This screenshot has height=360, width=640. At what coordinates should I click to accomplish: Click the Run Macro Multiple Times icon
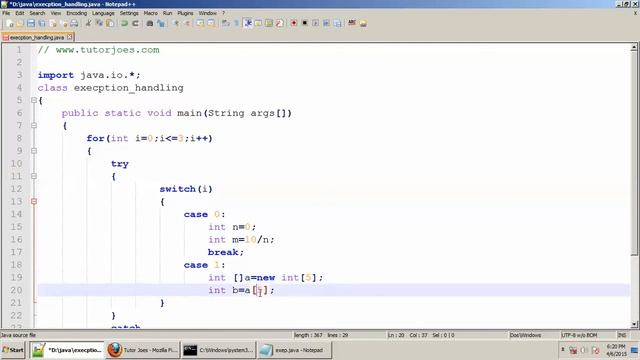point(326,23)
